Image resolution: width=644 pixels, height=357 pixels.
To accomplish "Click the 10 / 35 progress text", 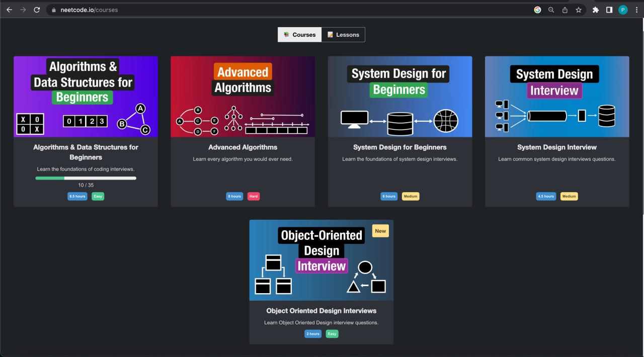I will pyautogui.click(x=86, y=185).
